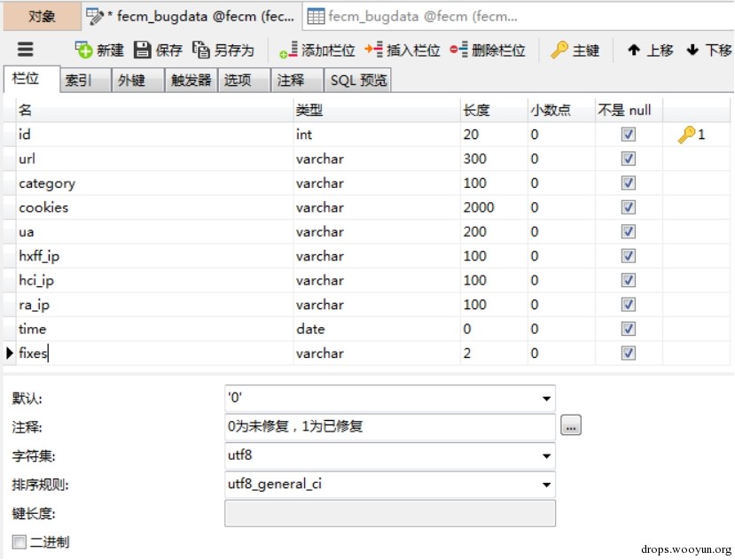This screenshot has height=560, width=735.
Task: Open the 字符集 utf8 dropdown
Action: [x=546, y=456]
